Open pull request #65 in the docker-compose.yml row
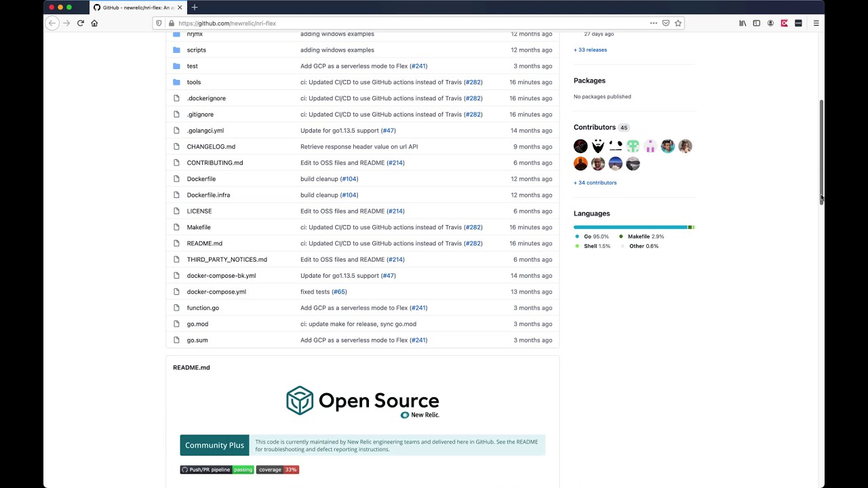 pyautogui.click(x=339, y=292)
